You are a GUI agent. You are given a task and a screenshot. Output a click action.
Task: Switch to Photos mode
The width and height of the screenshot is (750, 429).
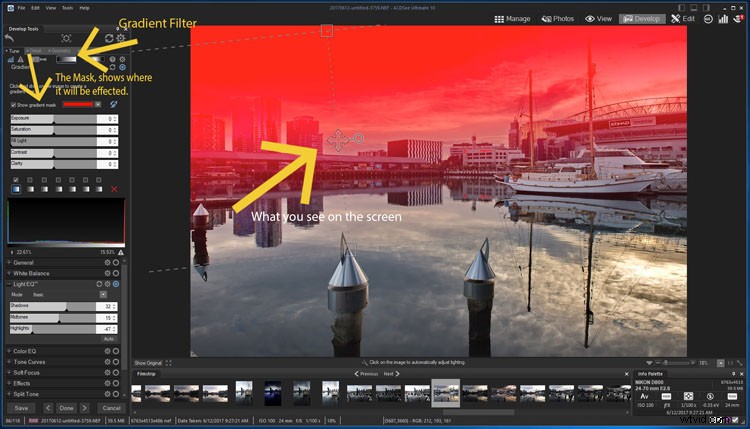coord(558,19)
